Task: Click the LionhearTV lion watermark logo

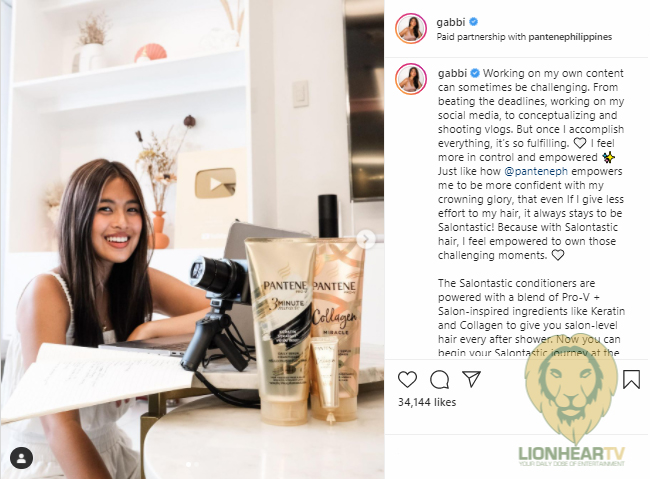Action: point(571,400)
